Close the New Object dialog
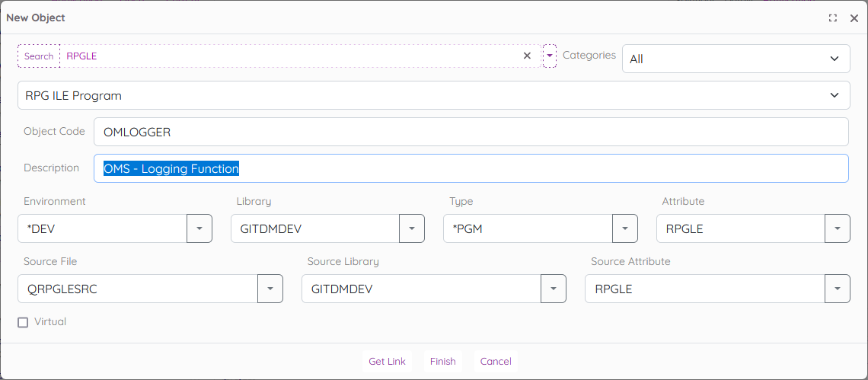 pyautogui.click(x=854, y=18)
